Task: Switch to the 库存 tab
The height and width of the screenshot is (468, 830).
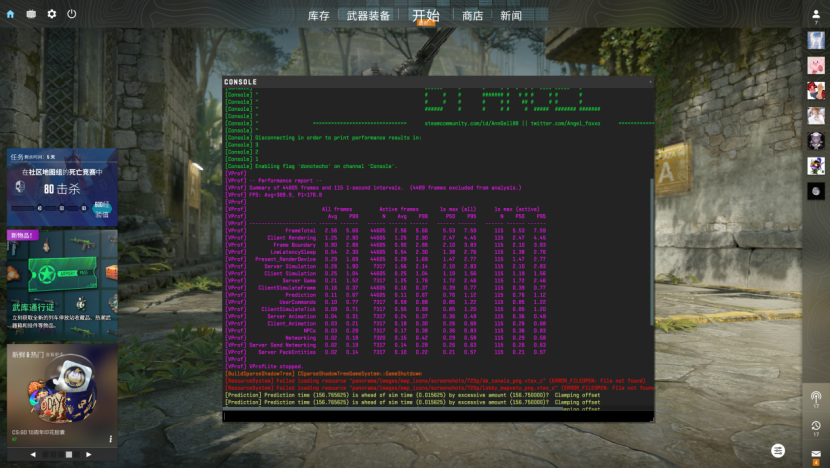Action: pyautogui.click(x=318, y=16)
